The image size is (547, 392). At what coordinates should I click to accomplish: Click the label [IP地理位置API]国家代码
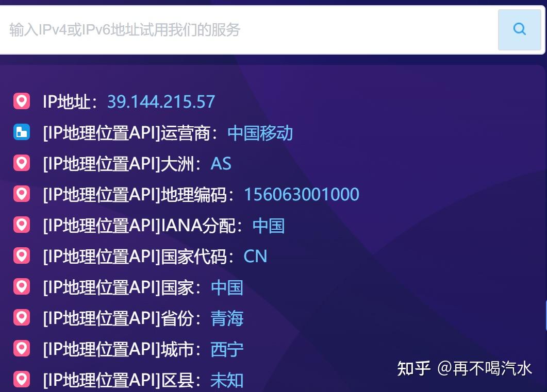tap(139, 257)
